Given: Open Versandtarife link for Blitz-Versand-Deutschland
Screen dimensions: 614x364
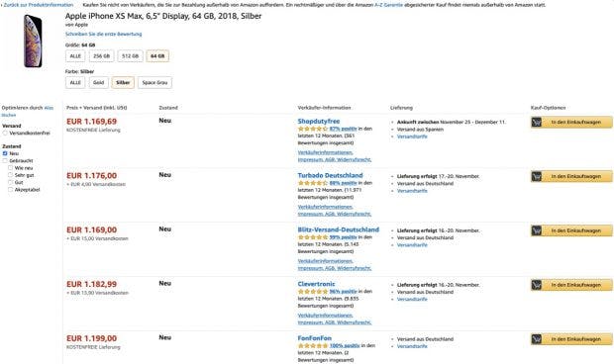Looking at the screenshot, I should click(412, 245).
